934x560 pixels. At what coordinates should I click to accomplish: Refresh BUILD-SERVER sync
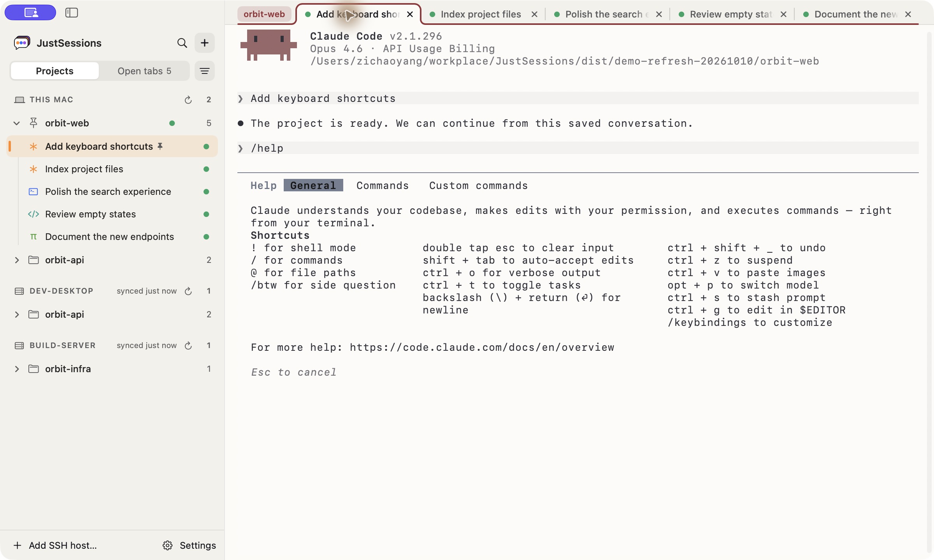point(188,346)
